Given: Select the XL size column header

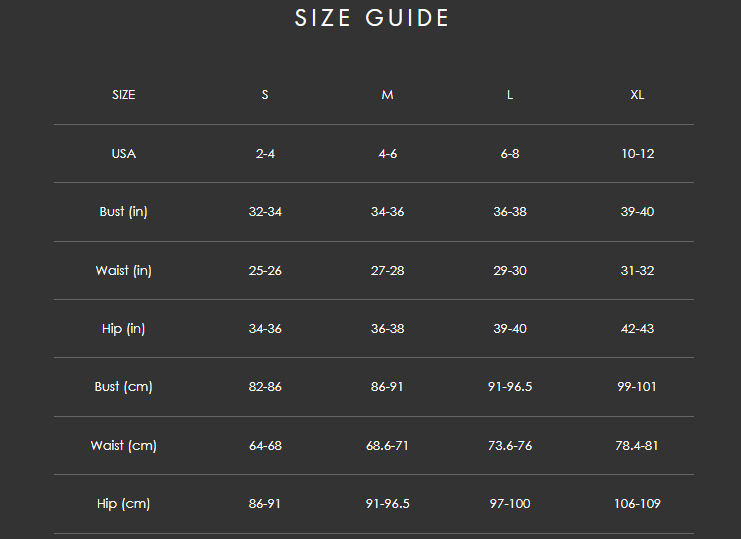Looking at the screenshot, I should point(637,95).
